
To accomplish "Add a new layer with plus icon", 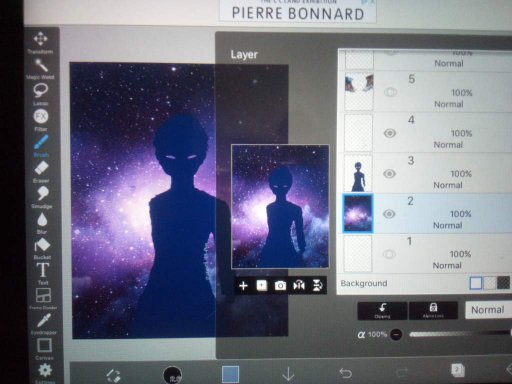I will (243, 286).
